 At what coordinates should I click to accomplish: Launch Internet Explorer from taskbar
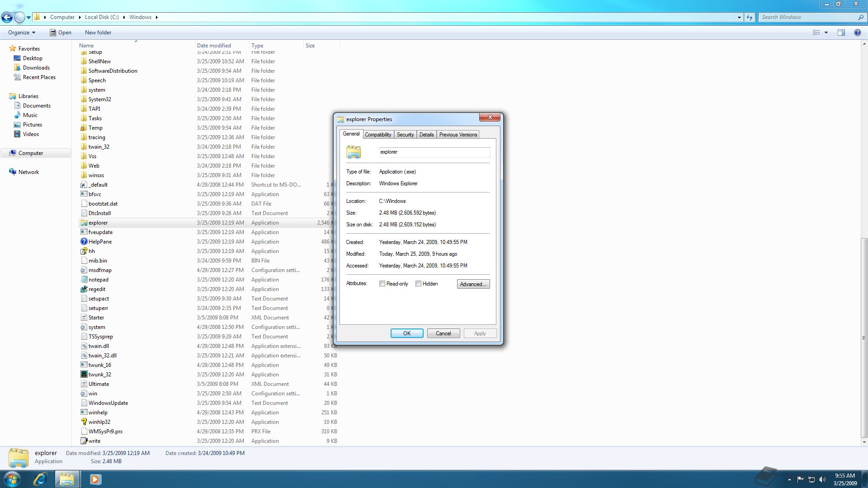click(x=40, y=479)
